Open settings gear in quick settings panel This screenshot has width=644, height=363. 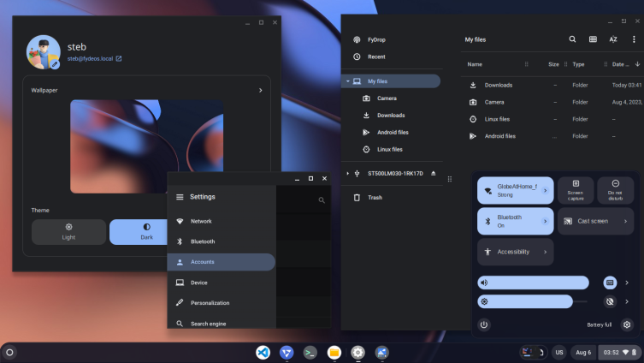627,324
